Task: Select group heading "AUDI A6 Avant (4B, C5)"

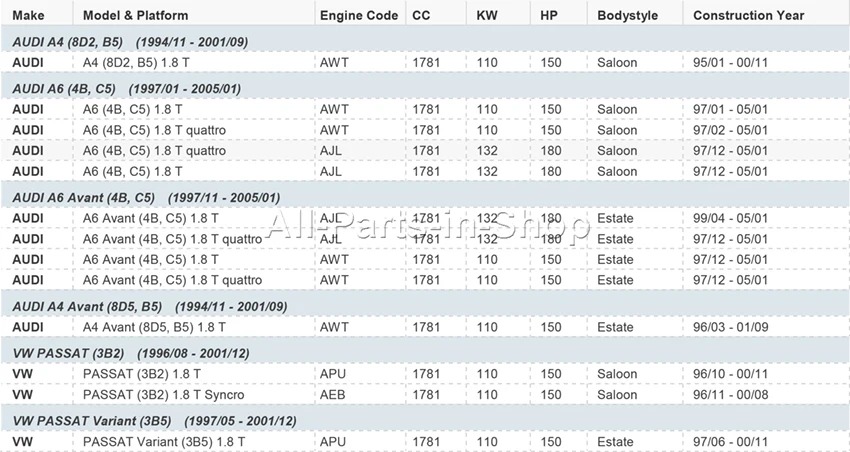Action: [83, 198]
